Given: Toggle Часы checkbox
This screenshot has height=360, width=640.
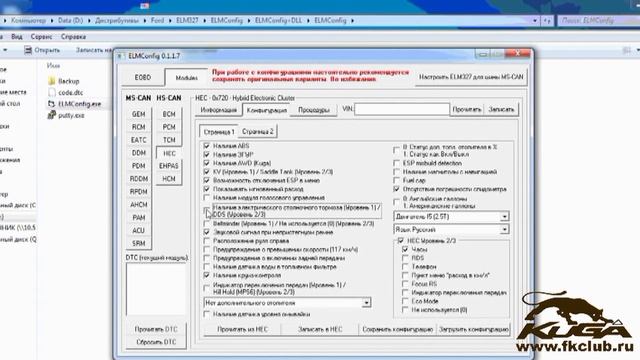Looking at the screenshot, I should pos(405,249).
